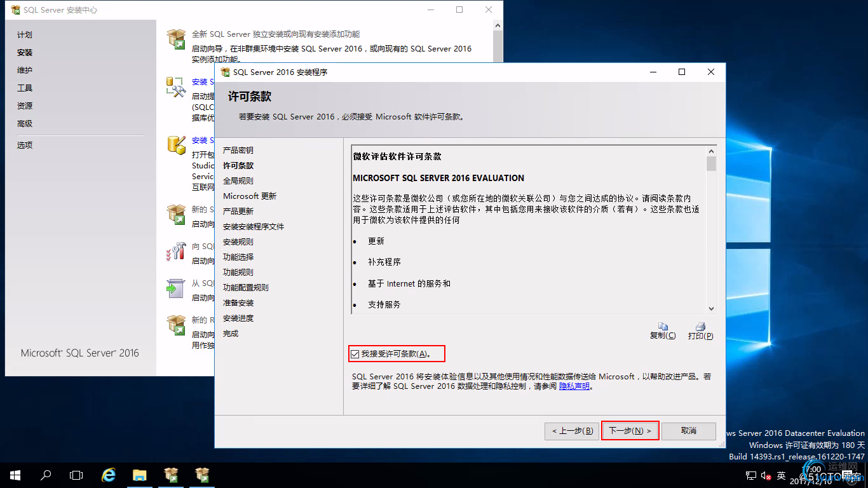Switch to the first SQL setup taskbar icon
Image resolution: width=868 pixels, height=488 pixels.
171,475
